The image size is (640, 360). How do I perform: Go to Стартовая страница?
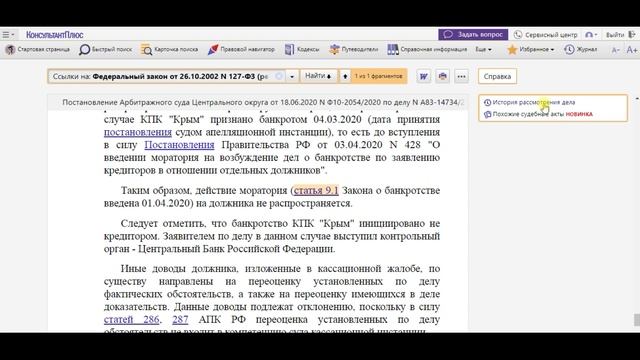tap(38, 49)
